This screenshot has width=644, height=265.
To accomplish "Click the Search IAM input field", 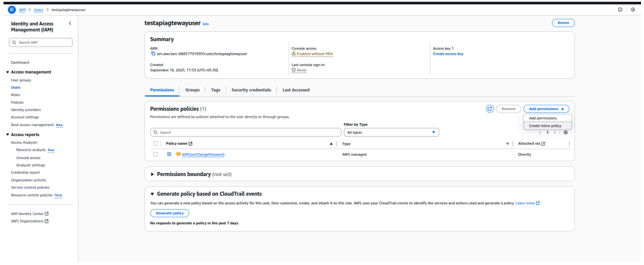I will point(41,42).
